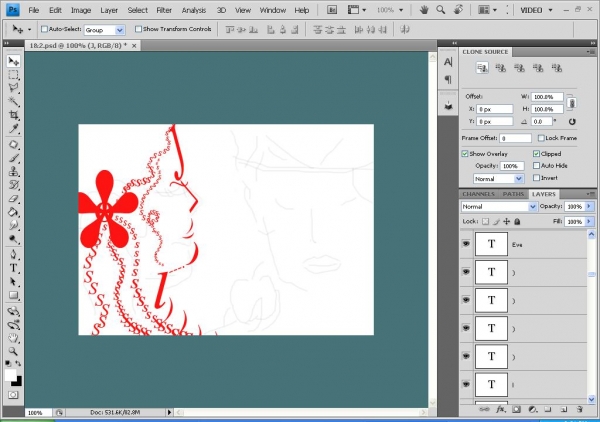The image size is (600, 422).
Task: Close the 1&2.psd document tab
Action: (x=134, y=46)
